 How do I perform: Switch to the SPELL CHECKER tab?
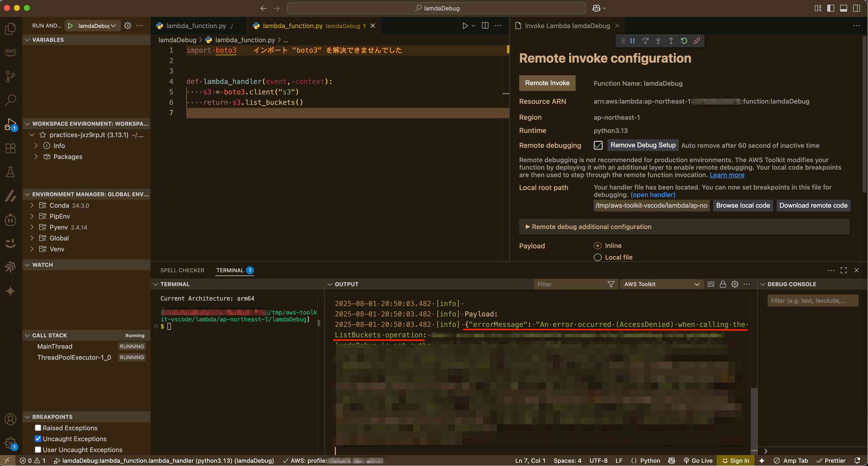[x=182, y=270]
